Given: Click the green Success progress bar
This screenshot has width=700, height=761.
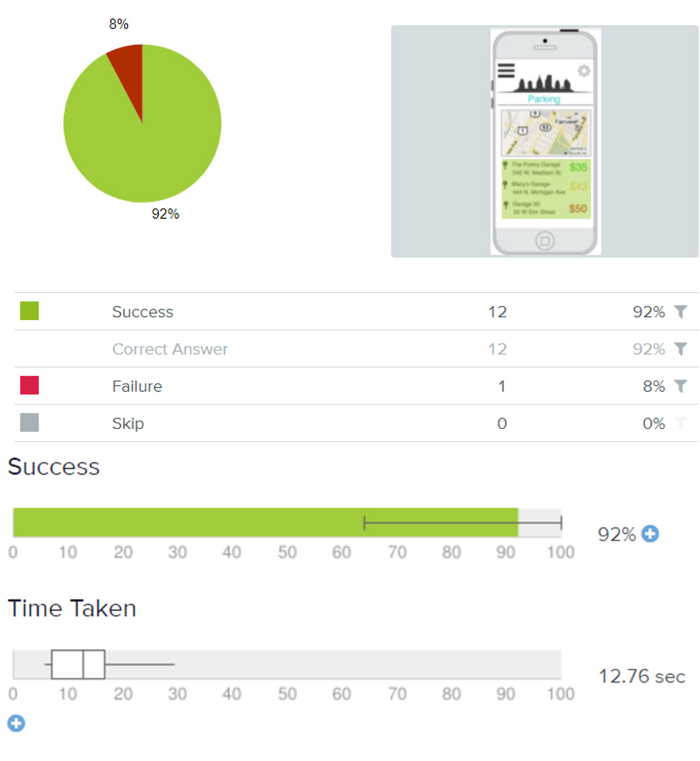Looking at the screenshot, I should click(x=265, y=522).
